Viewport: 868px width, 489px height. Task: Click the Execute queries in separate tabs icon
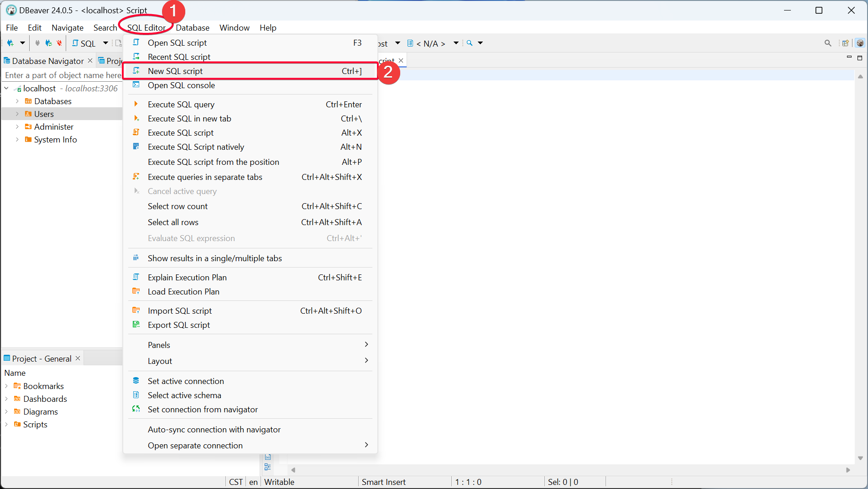click(136, 177)
